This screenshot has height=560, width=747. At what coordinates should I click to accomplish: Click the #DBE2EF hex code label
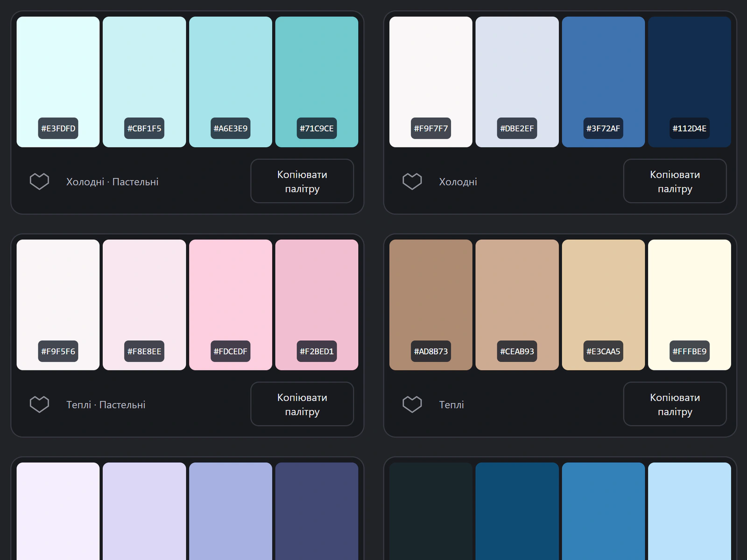click(x=517, y=128)
